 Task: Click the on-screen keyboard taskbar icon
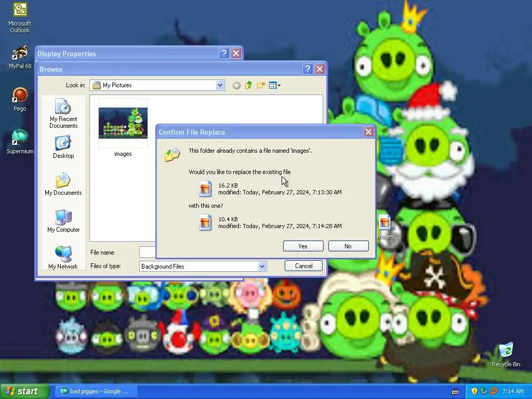[455, 392]
